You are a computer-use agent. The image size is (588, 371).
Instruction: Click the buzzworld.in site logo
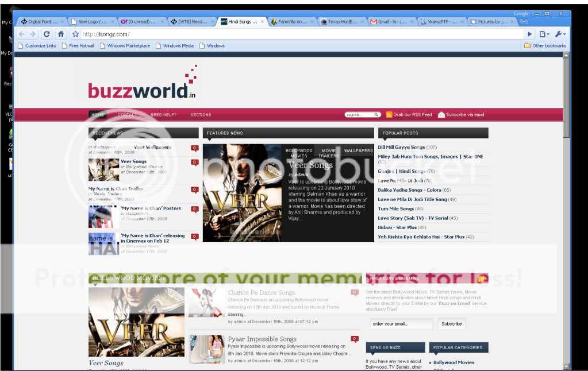tap(143, 82)
